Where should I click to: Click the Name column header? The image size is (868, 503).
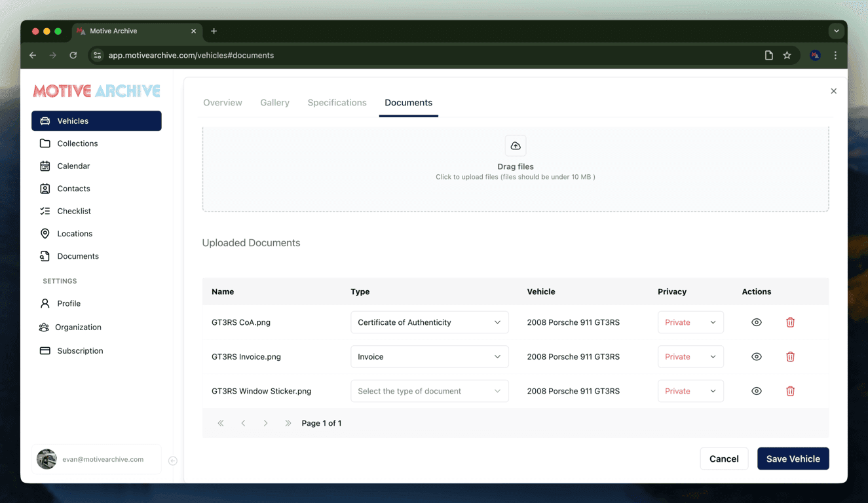pos(223,291)
